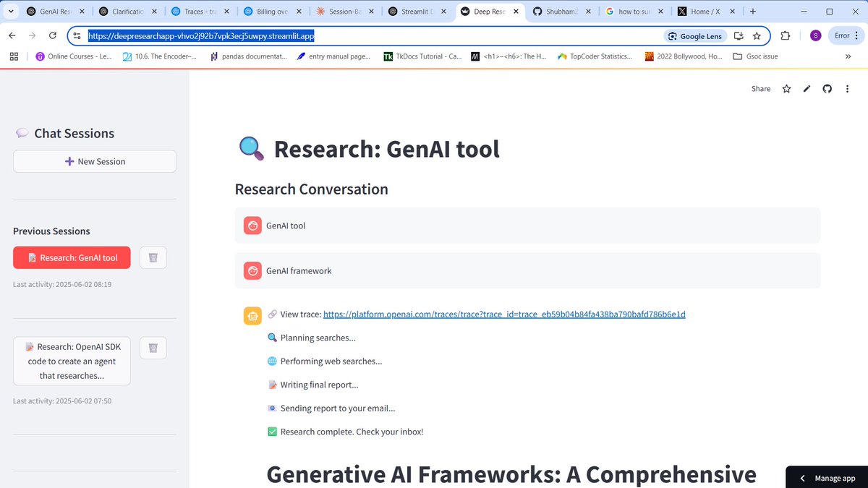
Task: Open the entry manual page bookmark
Action: click(x=333, y=56)
